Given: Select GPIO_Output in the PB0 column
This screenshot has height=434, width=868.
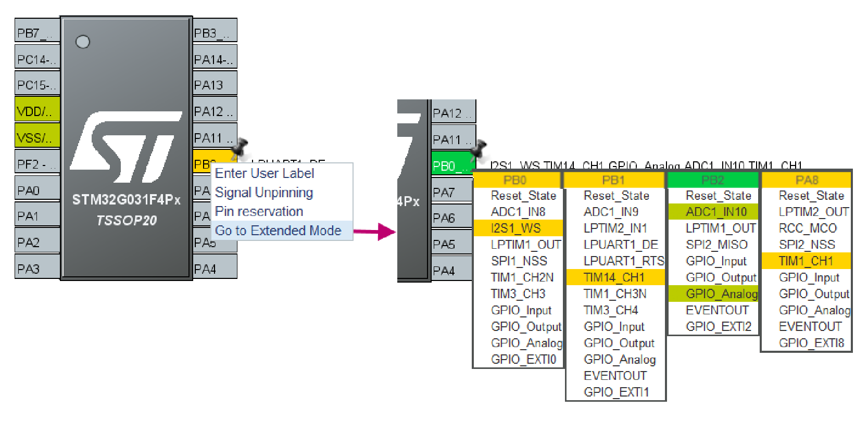Looking at the screenshot, I should coord(526,326).
